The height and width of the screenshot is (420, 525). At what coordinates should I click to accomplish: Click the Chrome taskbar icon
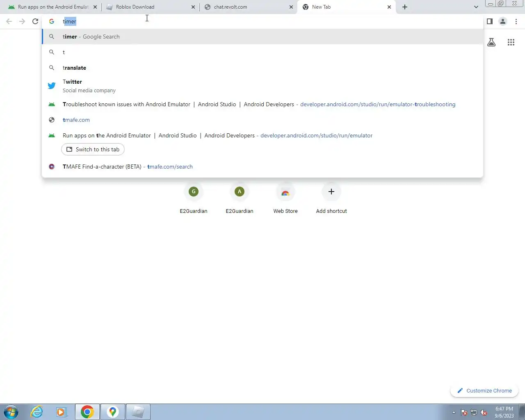pos(87,412)
